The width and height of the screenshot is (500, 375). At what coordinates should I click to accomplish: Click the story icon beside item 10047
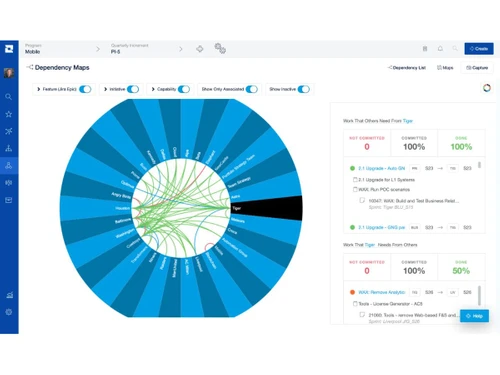pyautogui.click(x=362, y=200)
